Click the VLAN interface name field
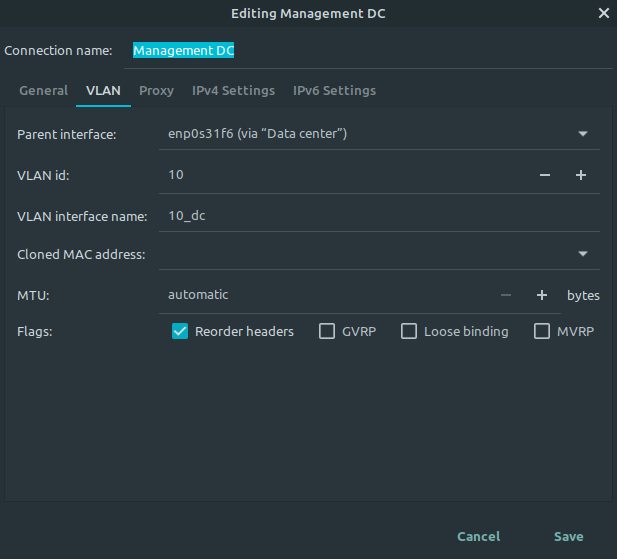Screen dimensions: 617x559 point(379,216)
